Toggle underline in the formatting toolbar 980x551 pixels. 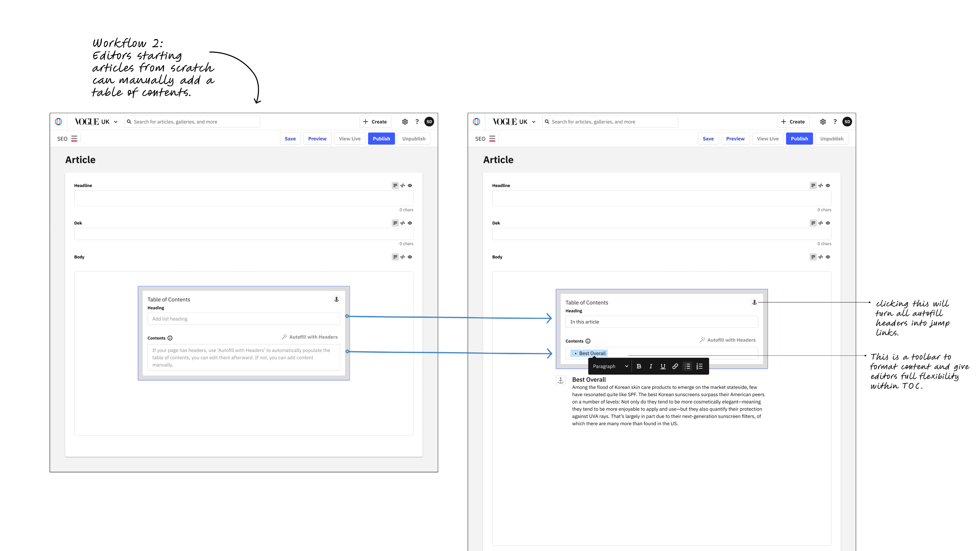click(663, 366)
